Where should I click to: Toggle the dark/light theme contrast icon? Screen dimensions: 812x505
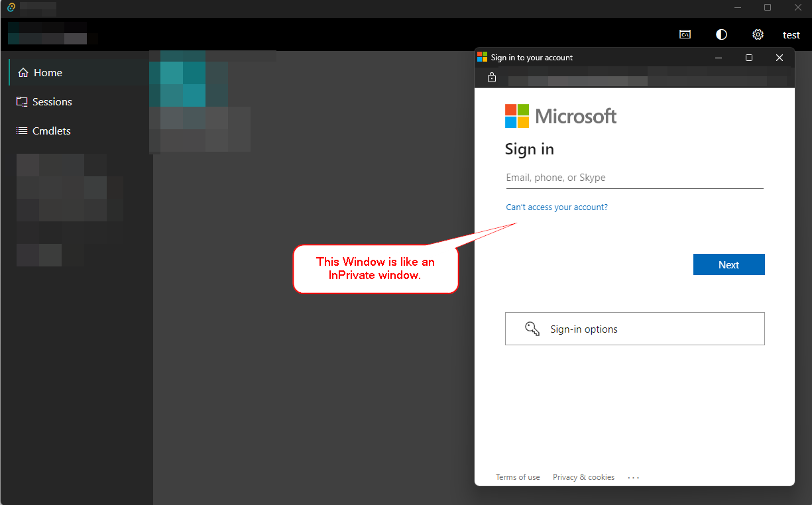(x=721, y=34)
